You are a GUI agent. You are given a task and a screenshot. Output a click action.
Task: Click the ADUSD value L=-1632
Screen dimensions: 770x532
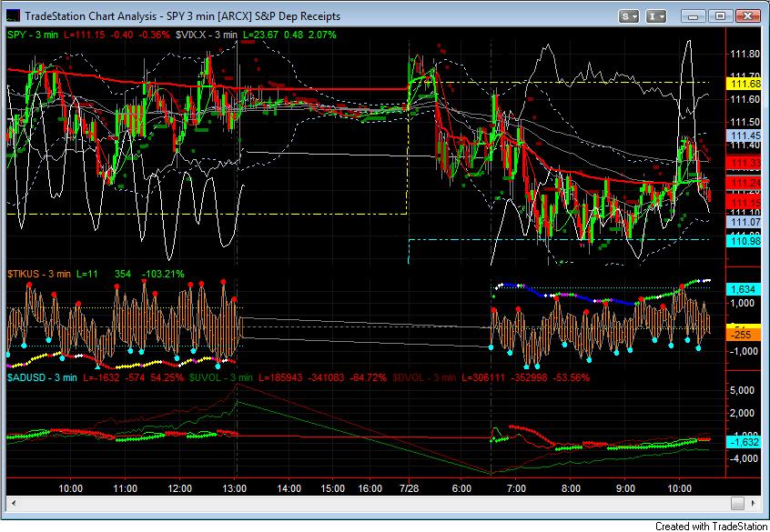point(102,377)
